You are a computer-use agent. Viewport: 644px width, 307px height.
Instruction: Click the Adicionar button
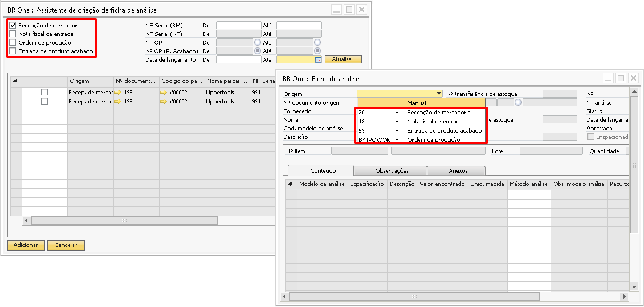[x=26, y=245]
